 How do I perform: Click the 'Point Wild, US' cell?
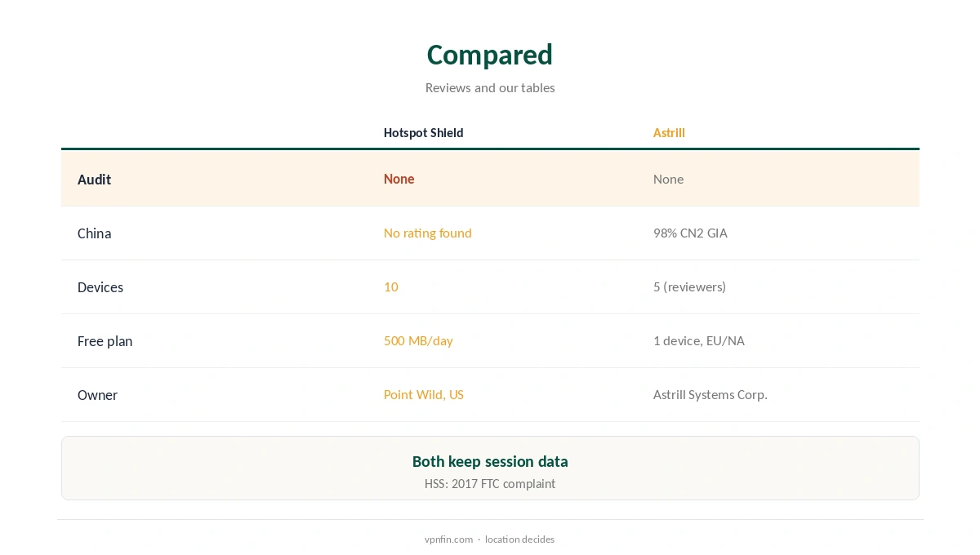(x=423, y=394)
